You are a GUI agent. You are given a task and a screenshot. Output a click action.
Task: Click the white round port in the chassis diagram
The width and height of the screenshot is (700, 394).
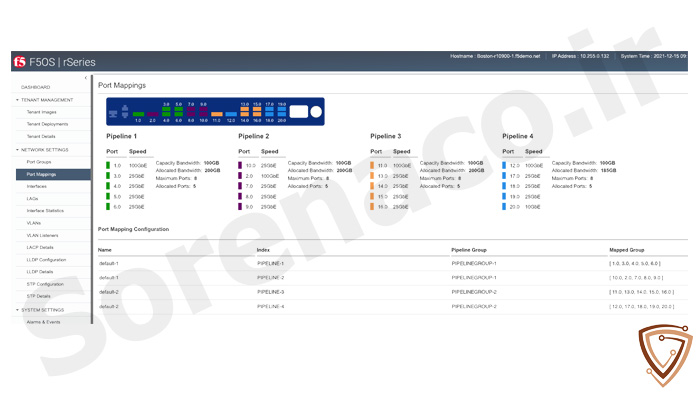[x=316, y=112]
